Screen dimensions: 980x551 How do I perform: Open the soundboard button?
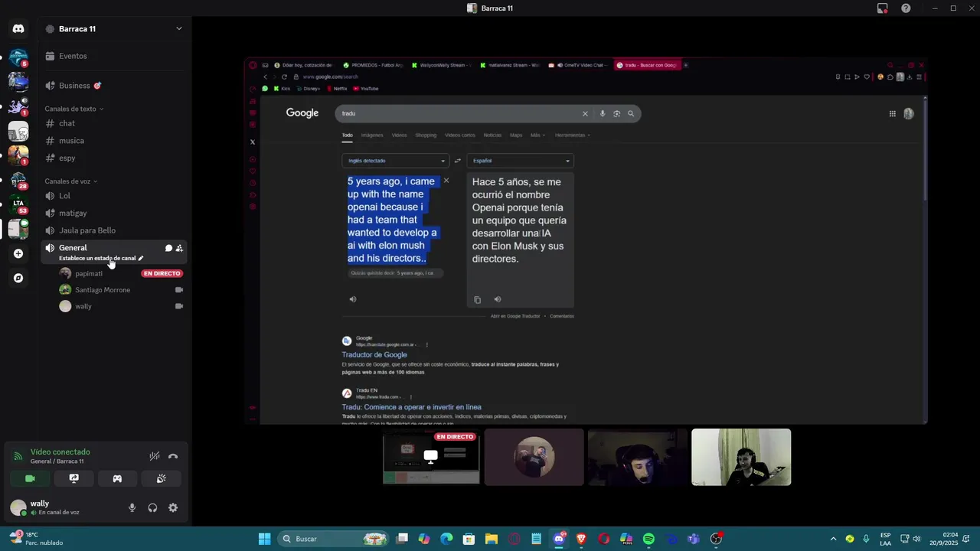click(x=162, y=478)
